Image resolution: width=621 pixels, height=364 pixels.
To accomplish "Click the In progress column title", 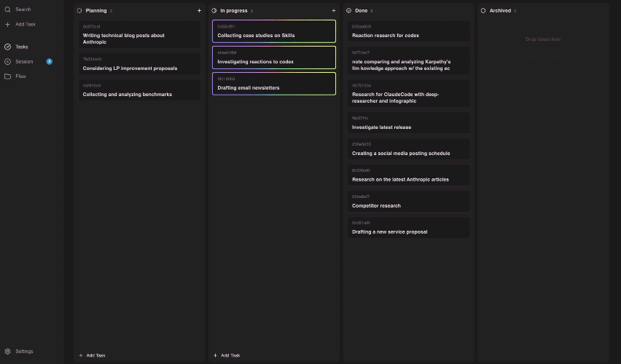I will (234, 11).
